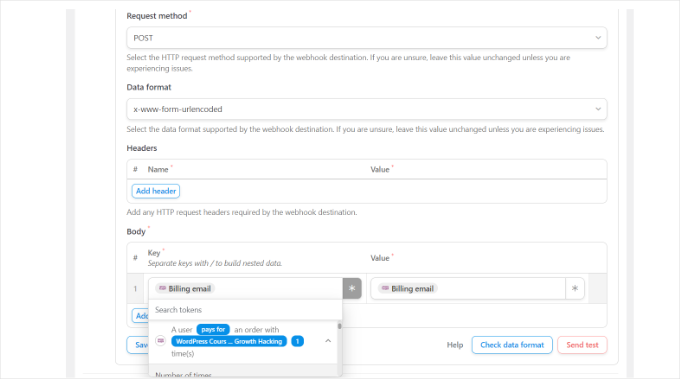Click the Headers Name column heading

point(158,170)
